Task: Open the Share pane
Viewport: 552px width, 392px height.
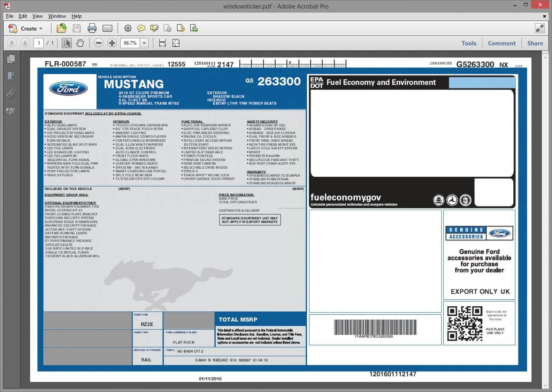Action: pos(535,43)
